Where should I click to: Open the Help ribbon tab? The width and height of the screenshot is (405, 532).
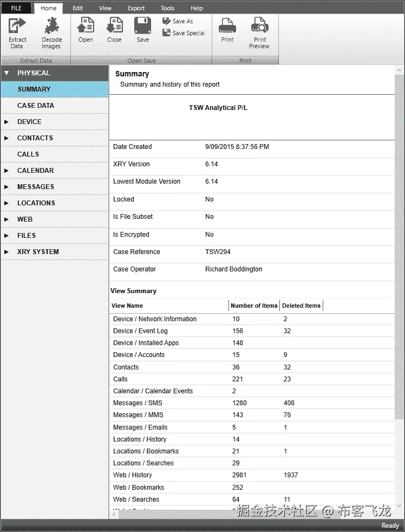197,8
